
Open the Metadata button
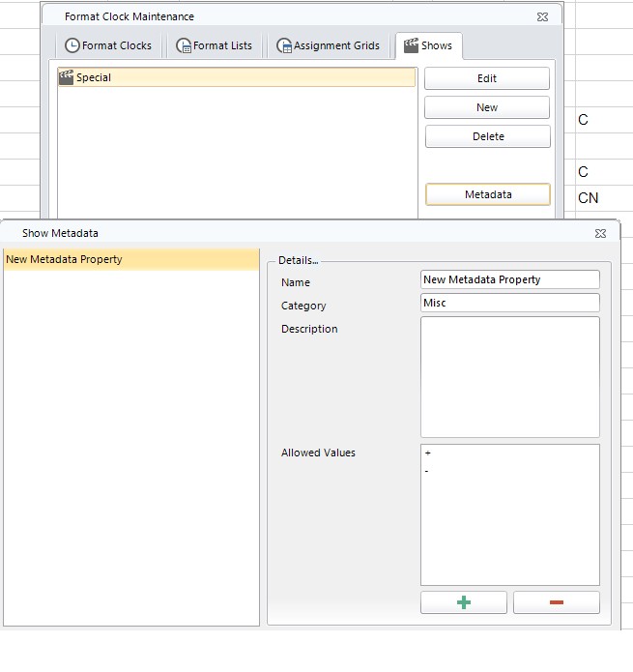pos(487,194)
